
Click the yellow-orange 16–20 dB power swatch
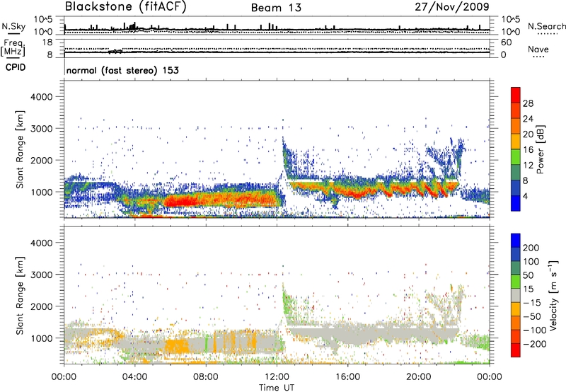[x=516, y=141]
